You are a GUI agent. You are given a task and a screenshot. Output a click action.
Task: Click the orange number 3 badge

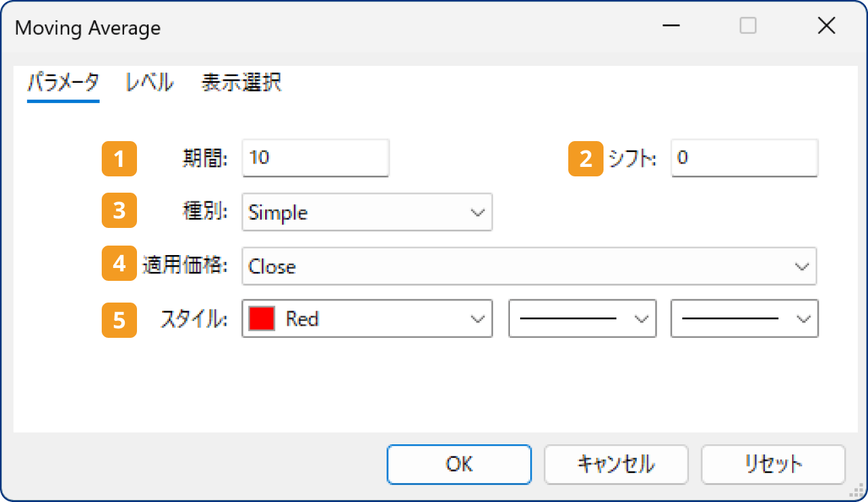click(119, 211)
